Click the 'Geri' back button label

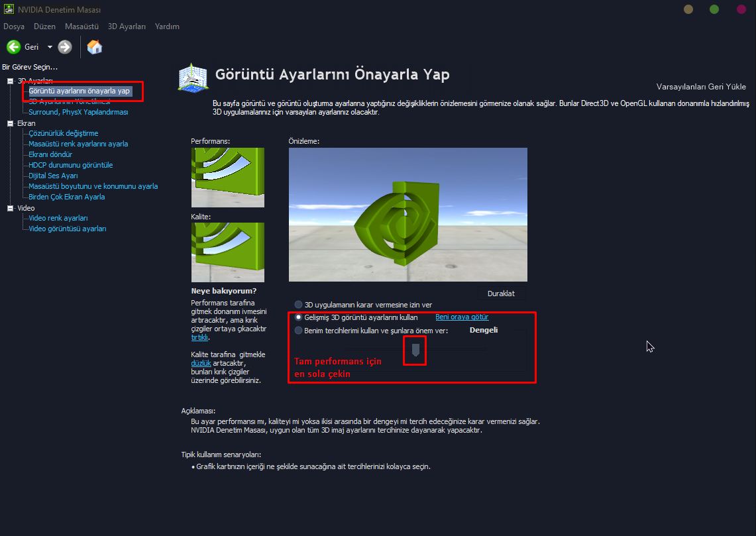[x=31, y=47]
